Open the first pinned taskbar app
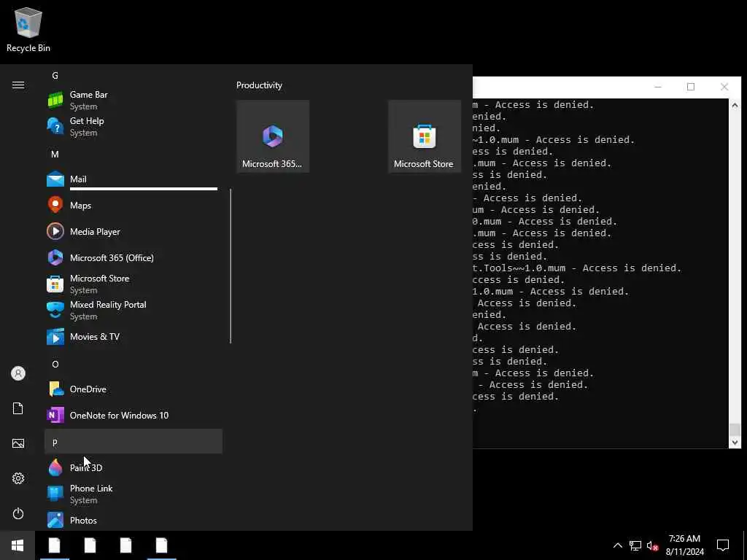747x560 pixels. [x=54, y=545]
